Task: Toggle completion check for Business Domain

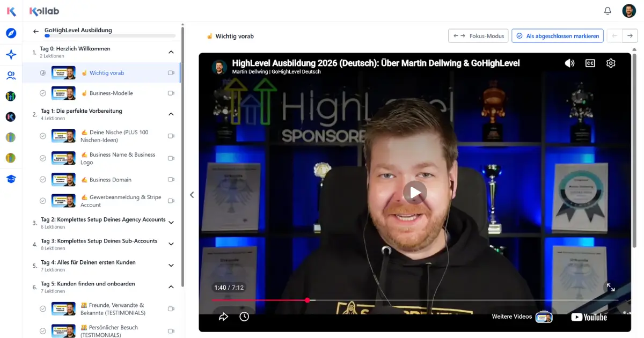Action: (x=43, y=180)
